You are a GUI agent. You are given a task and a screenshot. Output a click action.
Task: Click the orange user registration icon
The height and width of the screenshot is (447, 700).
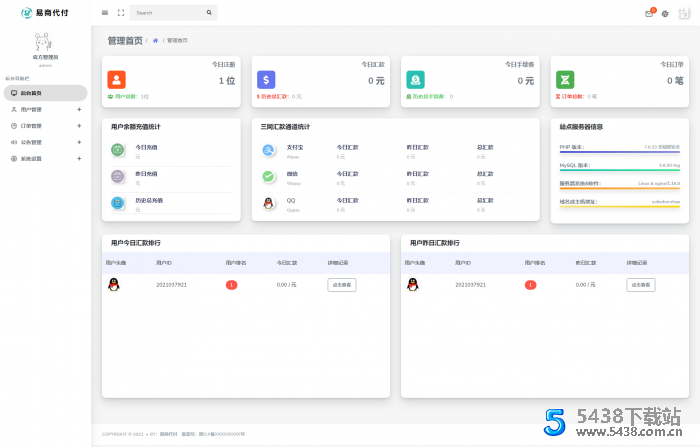click(117, 80)
